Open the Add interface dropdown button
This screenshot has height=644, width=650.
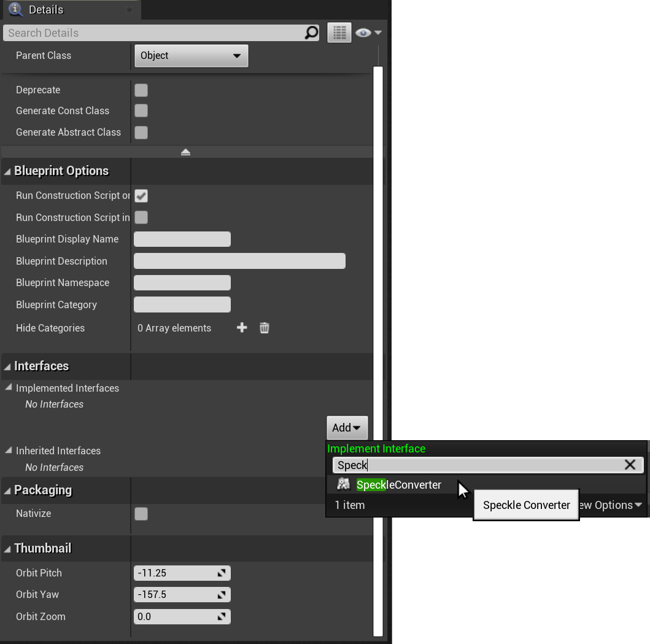click(x=347, y=427)
